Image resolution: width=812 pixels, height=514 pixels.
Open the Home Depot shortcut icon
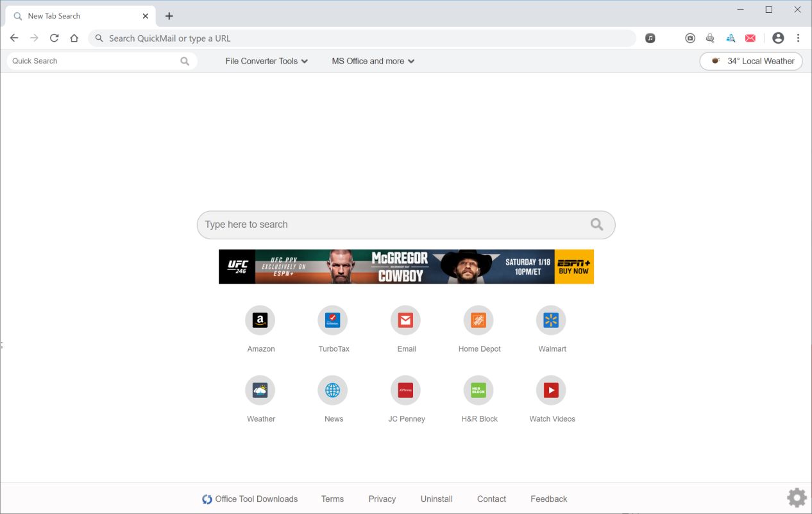478,320
